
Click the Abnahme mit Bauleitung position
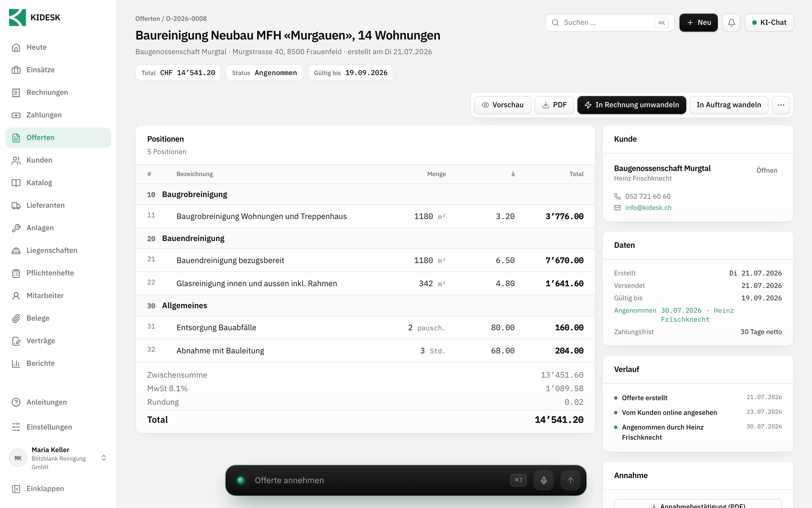(x=365, y=351)
